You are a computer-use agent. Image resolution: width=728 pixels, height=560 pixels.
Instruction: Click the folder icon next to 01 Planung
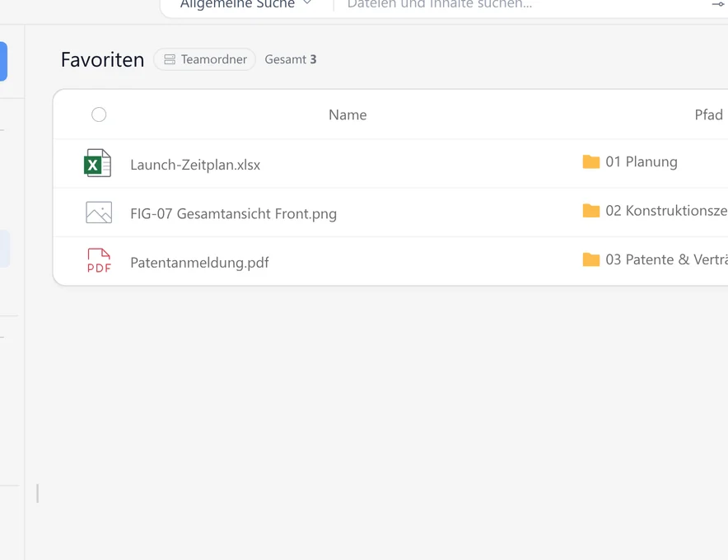coord(591,161)
